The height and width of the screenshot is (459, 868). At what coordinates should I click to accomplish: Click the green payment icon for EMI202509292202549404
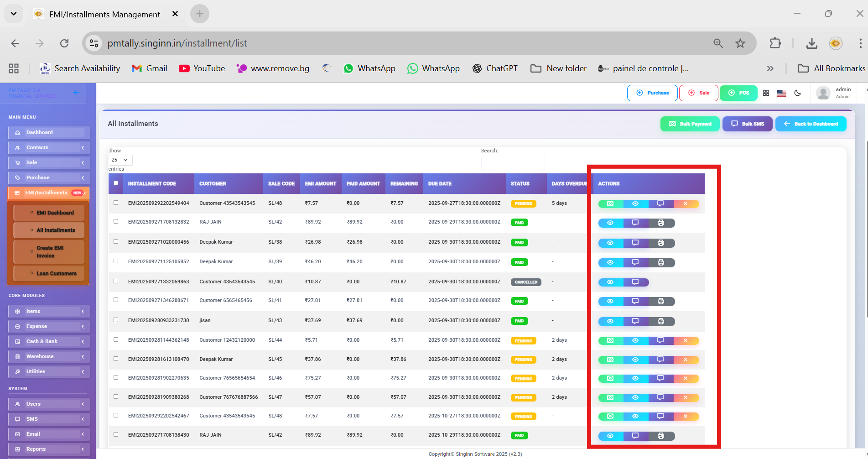610,203
